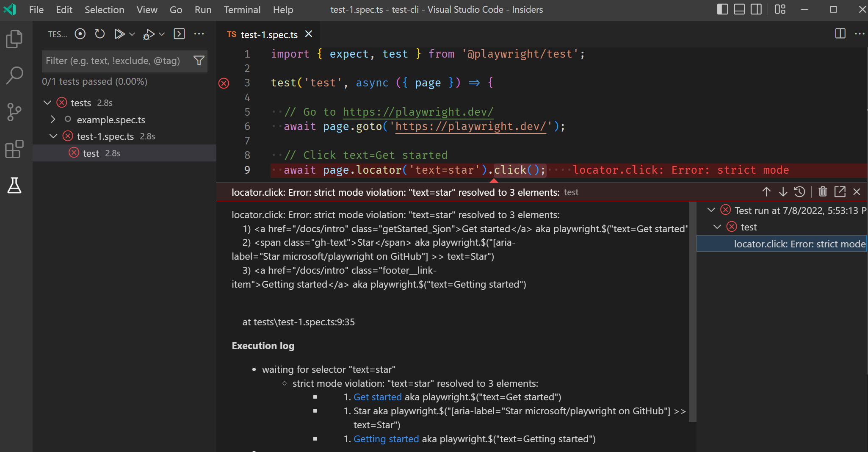The width and height of the screenshot is (868, 452).
Task: Open the Testing beaker view
Action: pyautogui.click(x=14, y=186)
